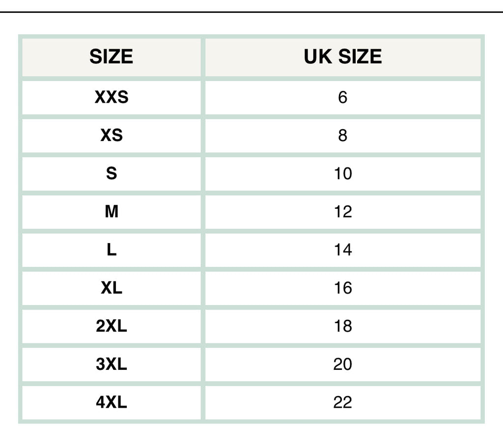Select the XL size cell
503x448 pixels.
[112, 288]
